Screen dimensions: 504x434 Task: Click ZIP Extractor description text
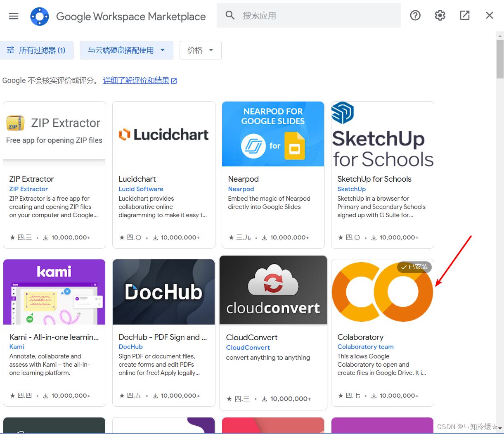coord(54,207)
